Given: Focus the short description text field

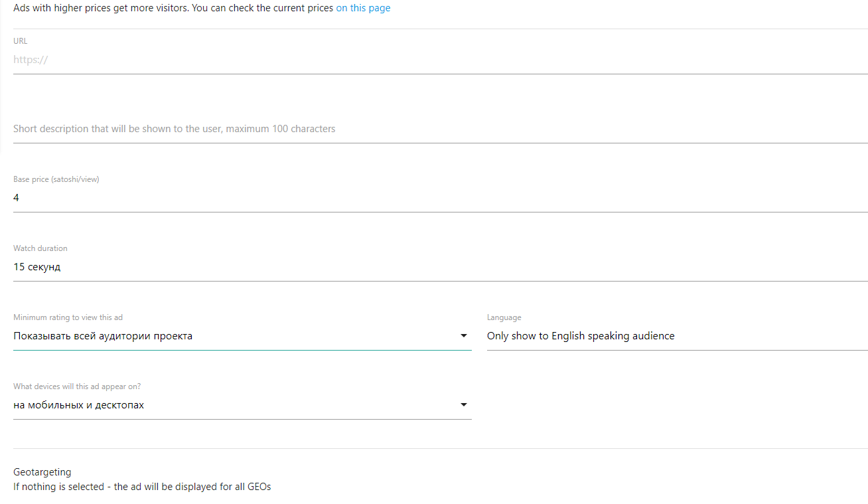Looking at the screenshot, I should click(439, 129).
